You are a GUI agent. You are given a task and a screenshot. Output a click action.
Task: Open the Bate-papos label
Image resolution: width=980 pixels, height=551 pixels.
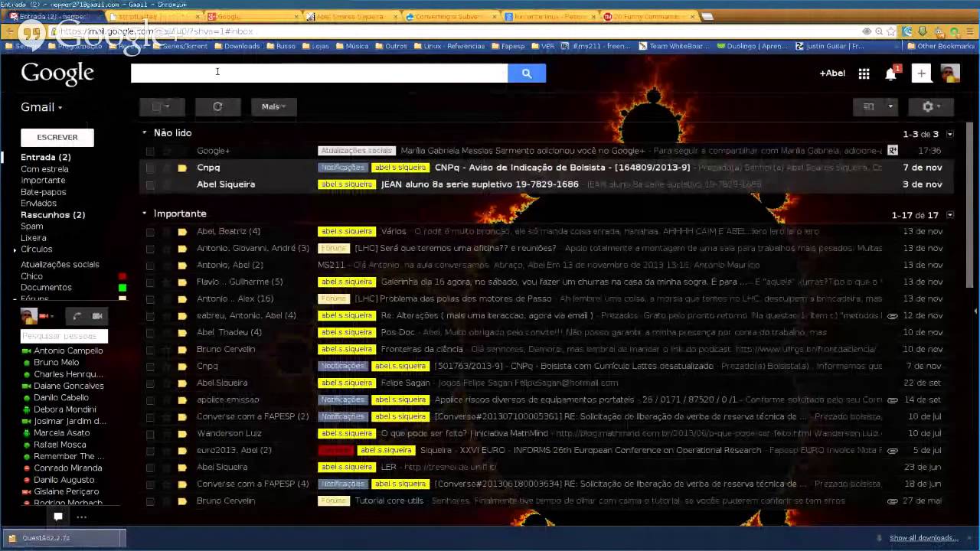43,192
